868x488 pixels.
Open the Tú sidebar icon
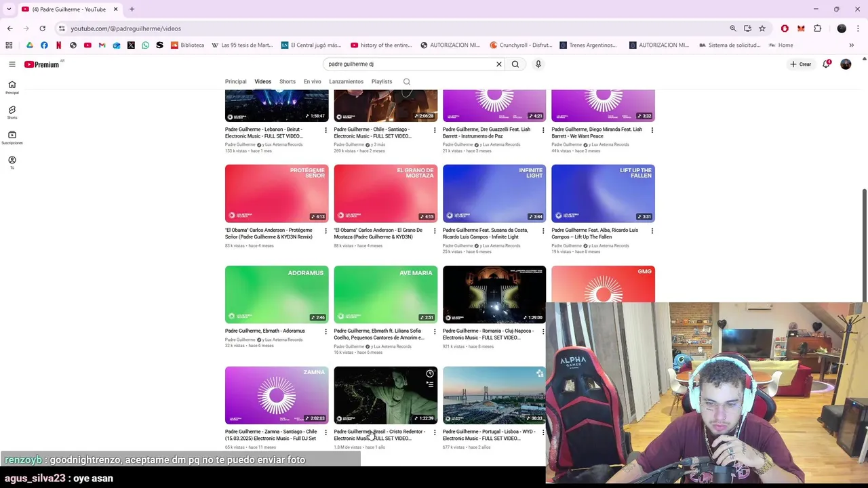12,163
